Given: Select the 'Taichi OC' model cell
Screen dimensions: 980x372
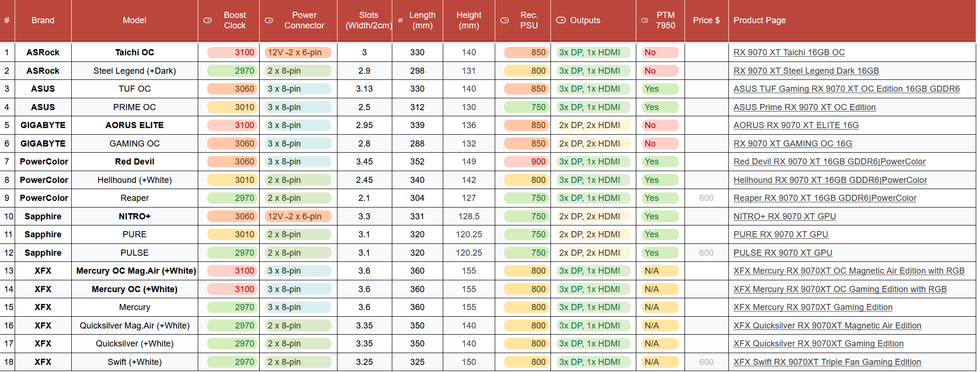Looking at the screenshot, I should point(135,52).
